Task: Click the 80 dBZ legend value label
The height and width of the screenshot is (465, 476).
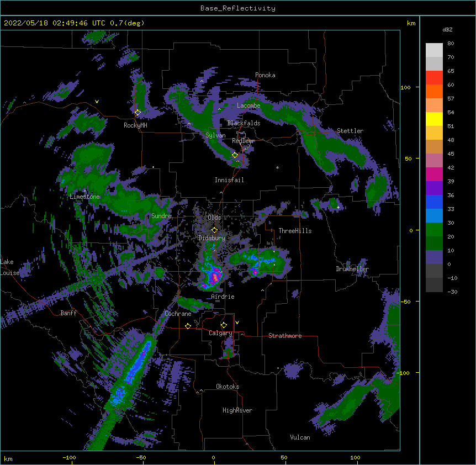Action: [x=451, y=44]
